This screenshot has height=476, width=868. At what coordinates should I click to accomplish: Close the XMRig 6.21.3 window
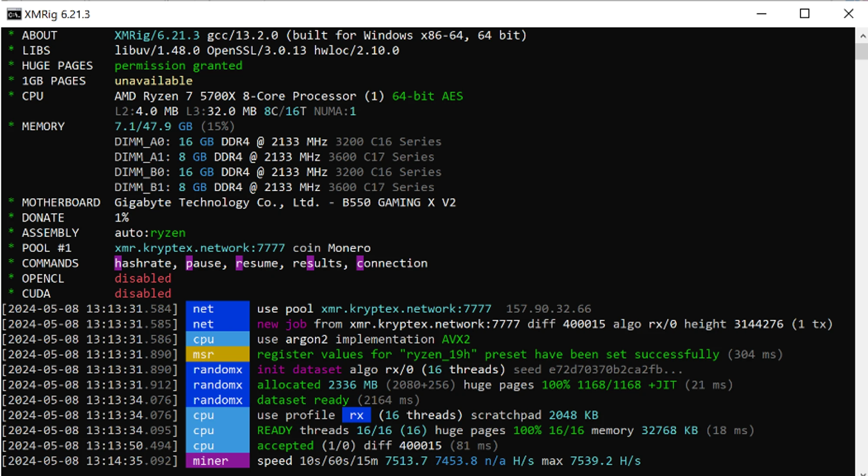pyautogui.click(x=848, y=14)
